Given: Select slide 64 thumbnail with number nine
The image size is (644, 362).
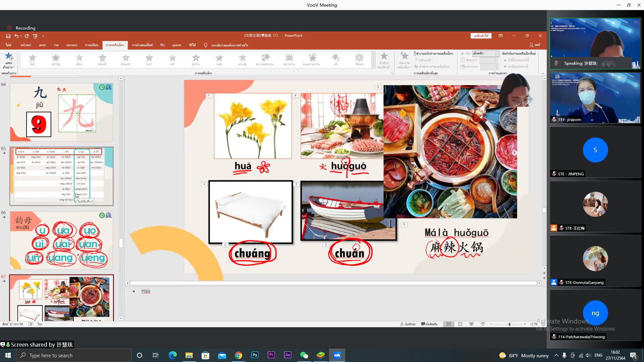Looking at the screenshot, I should pyautogui.click(x=61, y=112).
